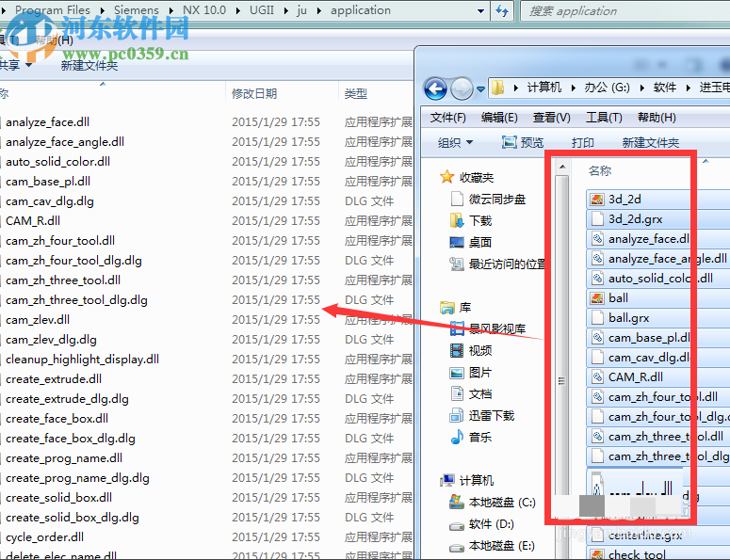The image size is (730, 560).
Task: Click the Back arrow in front window
Action: [x=435, y=88]
